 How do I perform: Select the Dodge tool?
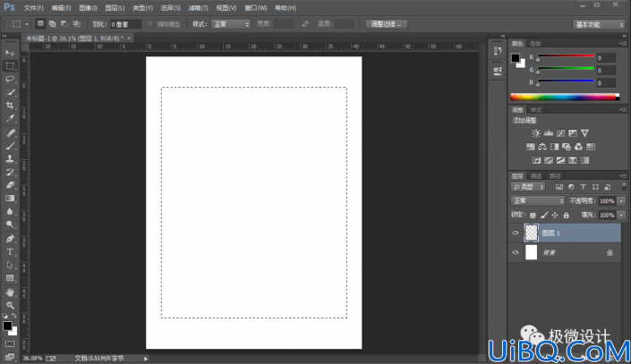click(10, 224)
